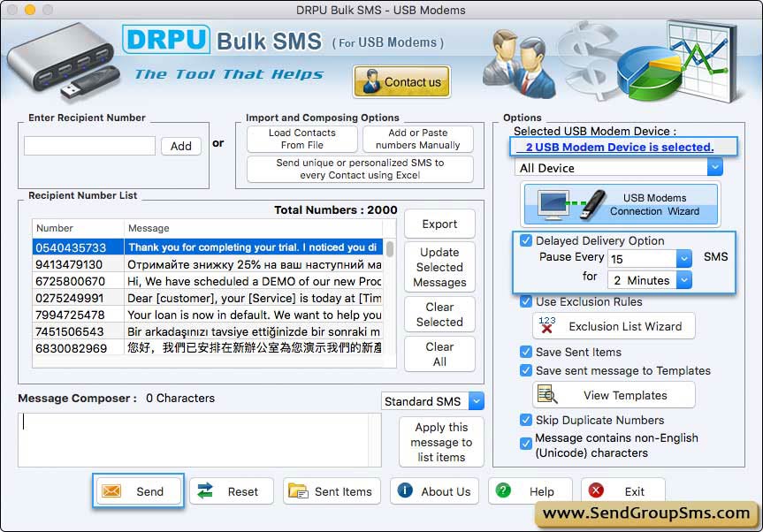
Task: Visit the www.SendGroupSms.com link
Action: (646, 513)
